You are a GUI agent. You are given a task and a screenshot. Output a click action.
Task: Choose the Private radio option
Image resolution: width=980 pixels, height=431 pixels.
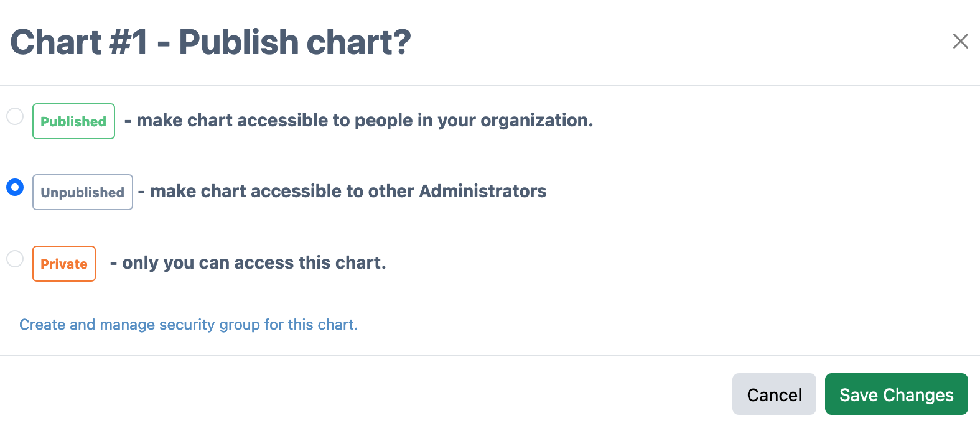[15, 259]
